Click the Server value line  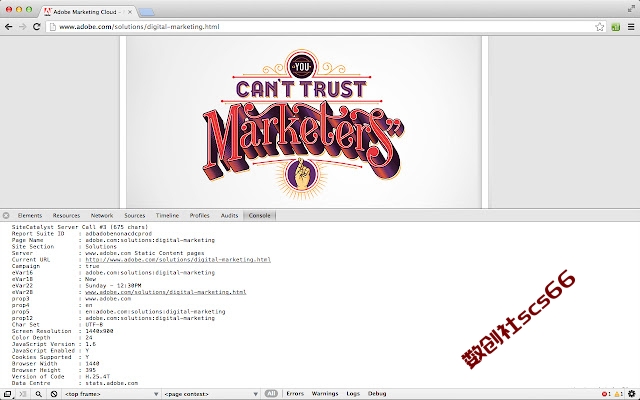[145, 253]
